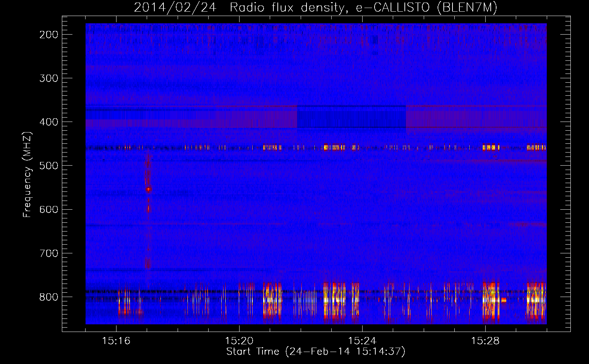
Task: Click the bright red burst spot near 550 MHz
Action: pos(149,189)
